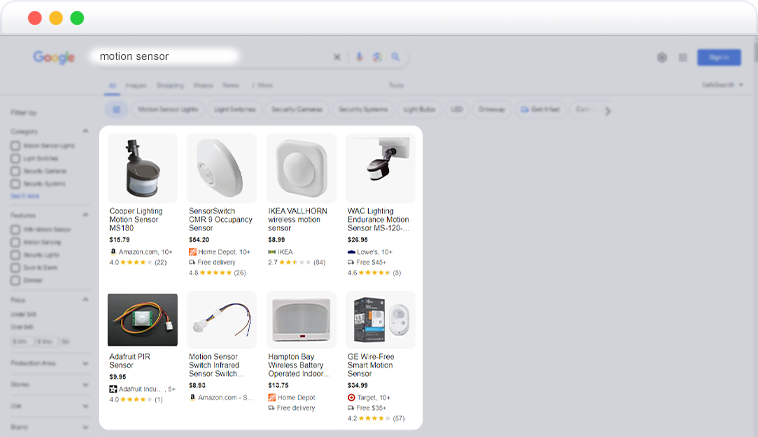Click the blue magnifier search icon
Viewport: 758px width, 437px height.
pos(395,57)
